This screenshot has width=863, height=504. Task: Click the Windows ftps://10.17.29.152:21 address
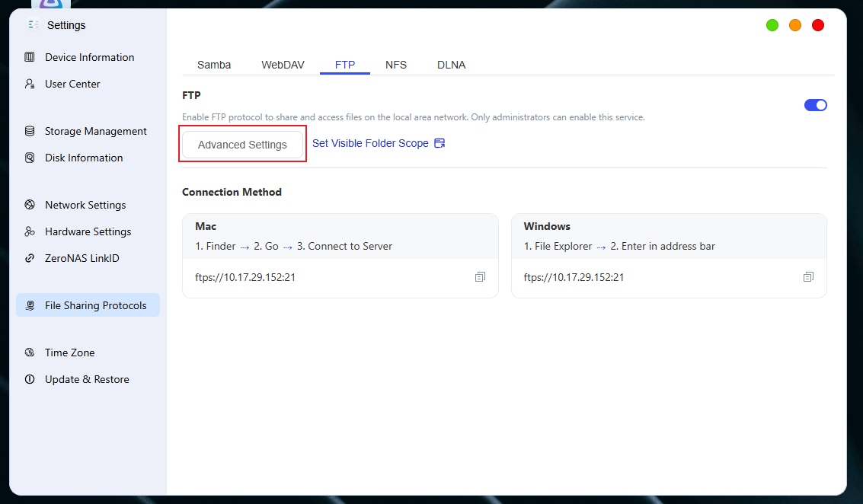tap(574, 277)
